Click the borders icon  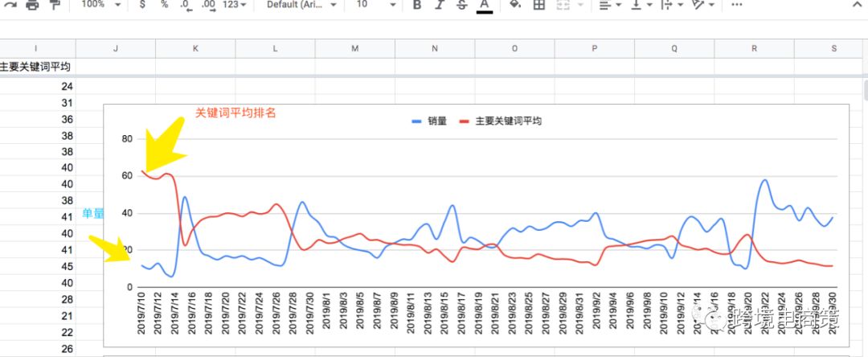[x=538, y=5]
